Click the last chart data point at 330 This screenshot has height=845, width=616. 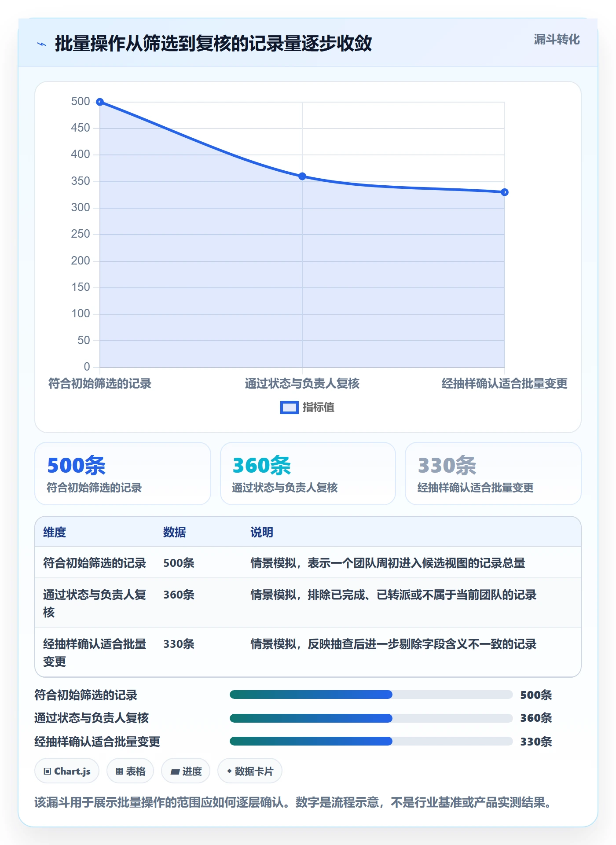coord(505,192)
